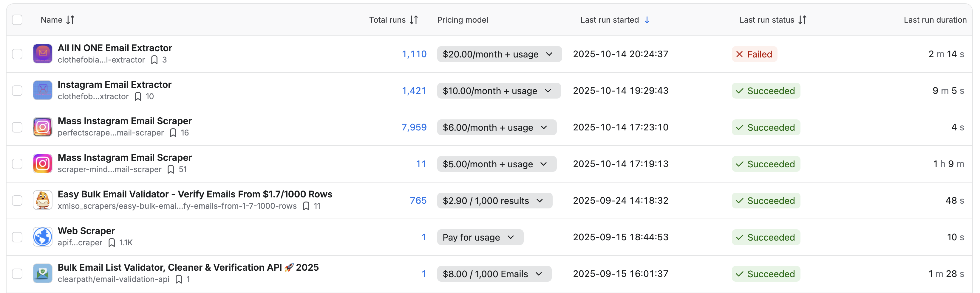Open the 7,959 total runs link
Viewport: 980px width, 293px height.
(414, 127)
